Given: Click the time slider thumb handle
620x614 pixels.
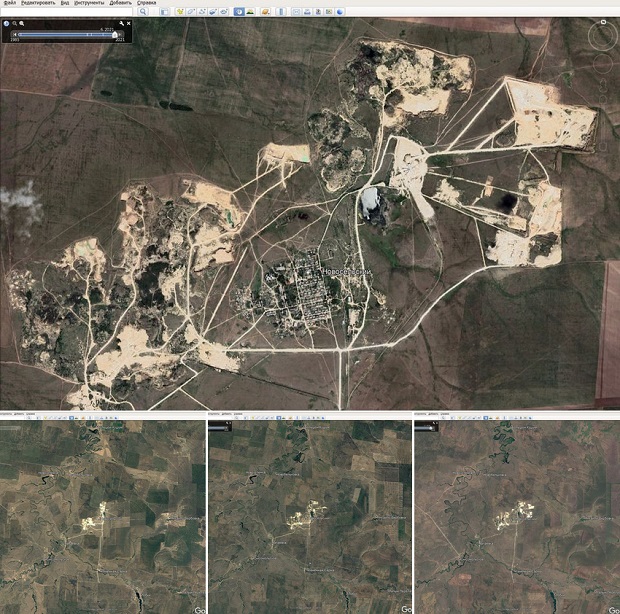Looking at the screenshot, I should (x=115, y=35).
